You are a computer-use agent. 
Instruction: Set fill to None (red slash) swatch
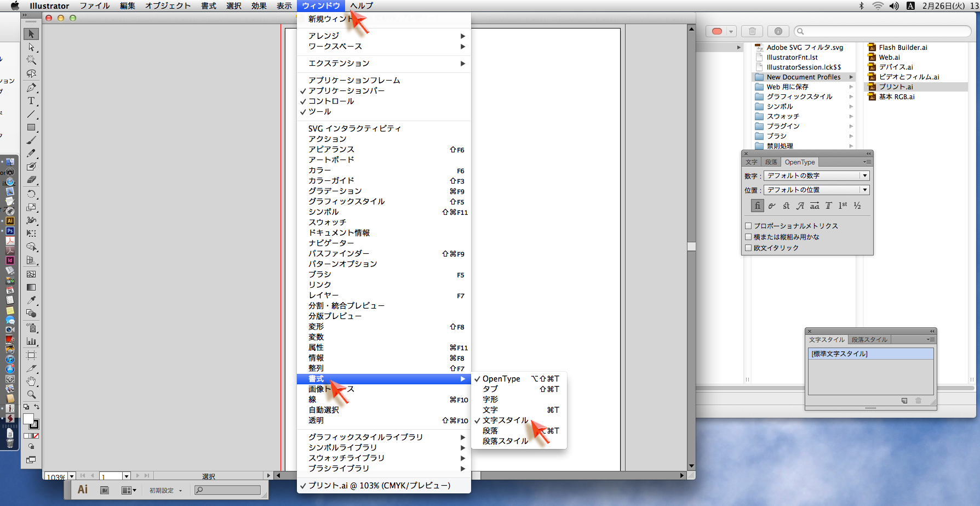(x=36, y=436)
